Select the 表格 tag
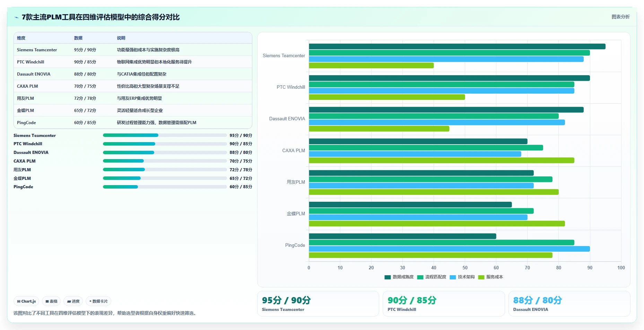Image resolution: width=644 pixels, height=330 pixels. 51,301
